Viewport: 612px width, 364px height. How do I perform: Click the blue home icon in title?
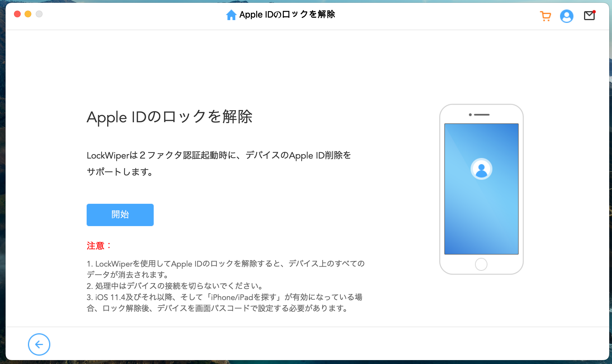tap(231, 15)
